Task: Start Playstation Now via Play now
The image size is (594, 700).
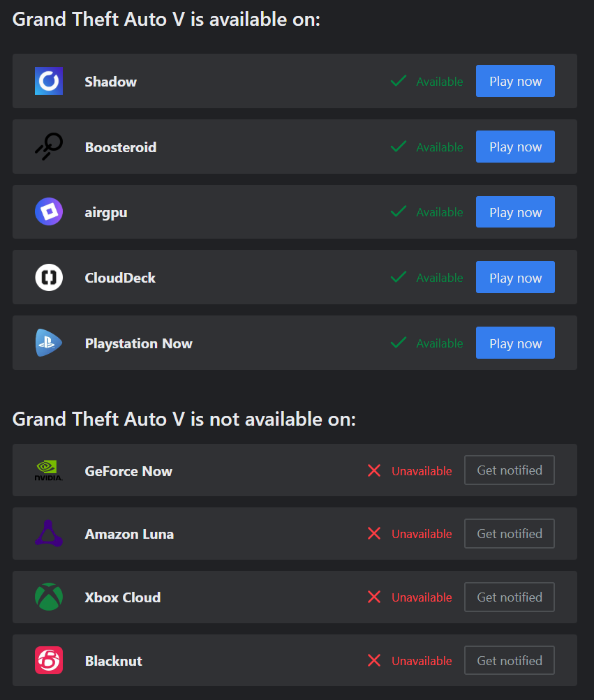Action: click(515, 343)
